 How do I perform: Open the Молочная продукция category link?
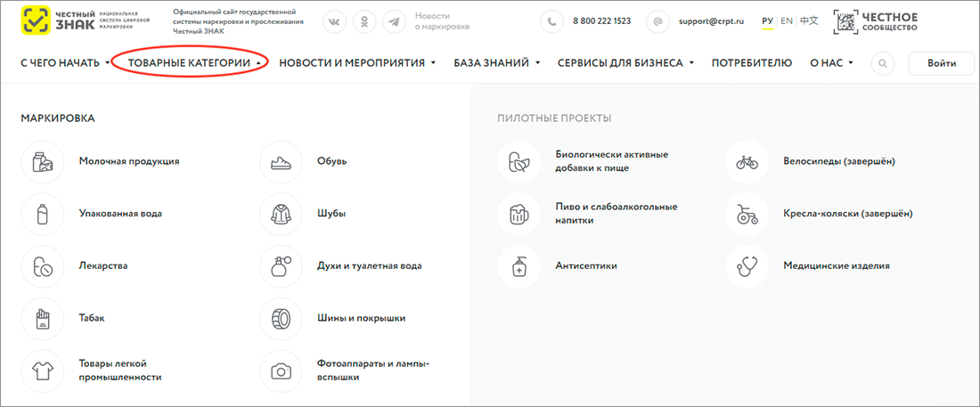129,161
